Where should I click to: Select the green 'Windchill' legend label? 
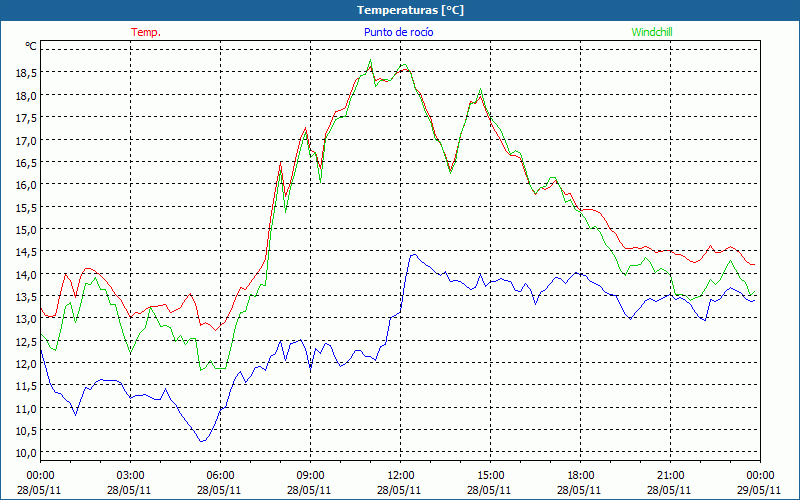652,32
